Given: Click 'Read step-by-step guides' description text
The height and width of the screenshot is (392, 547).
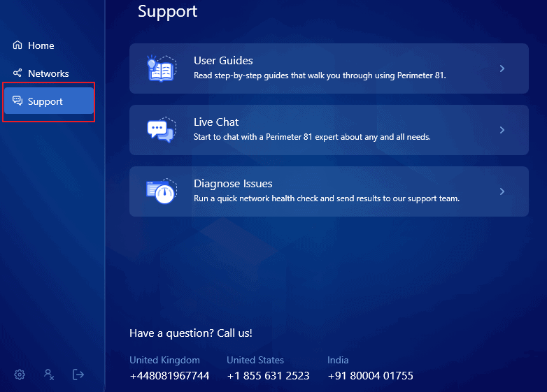Looking at the screenshot, I should pos(320,75).
